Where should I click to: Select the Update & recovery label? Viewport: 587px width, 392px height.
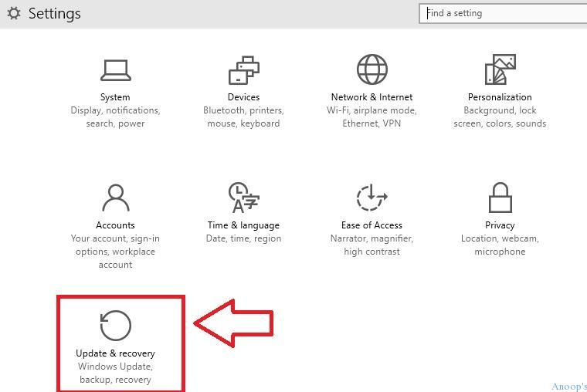115,353
